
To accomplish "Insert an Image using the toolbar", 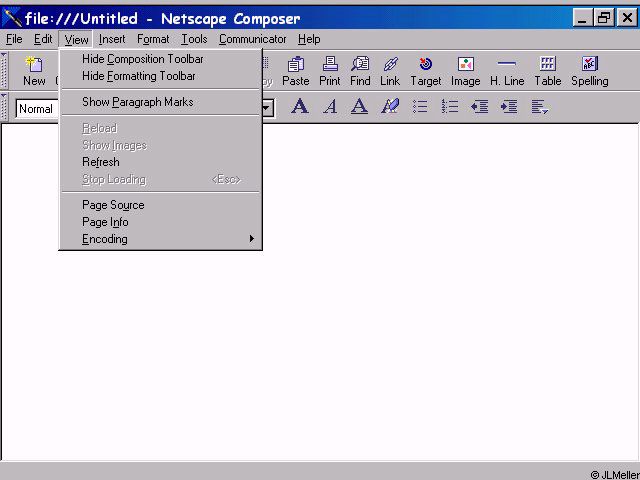I will click(465, 71).
